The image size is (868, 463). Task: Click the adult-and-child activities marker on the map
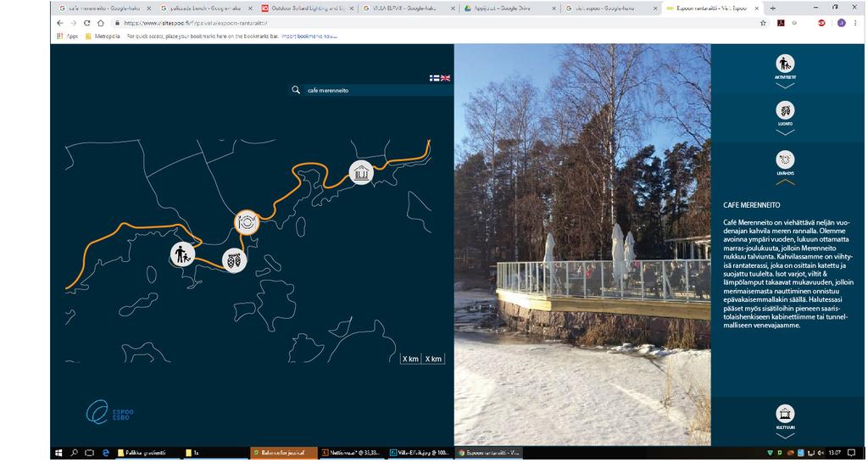[183, 254]
